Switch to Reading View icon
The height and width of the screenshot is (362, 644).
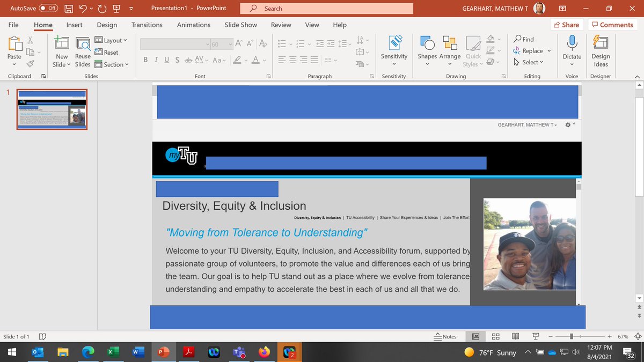[515, 336]
